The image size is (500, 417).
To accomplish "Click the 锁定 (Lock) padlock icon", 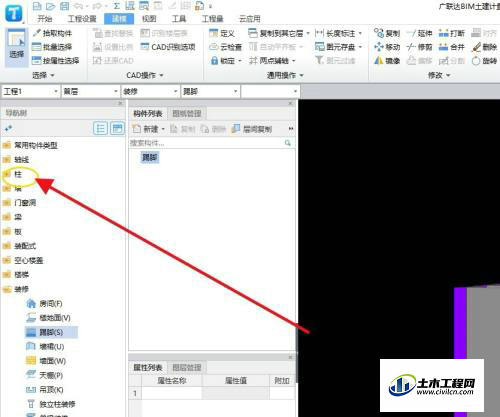I will click(x=214, y=60).
